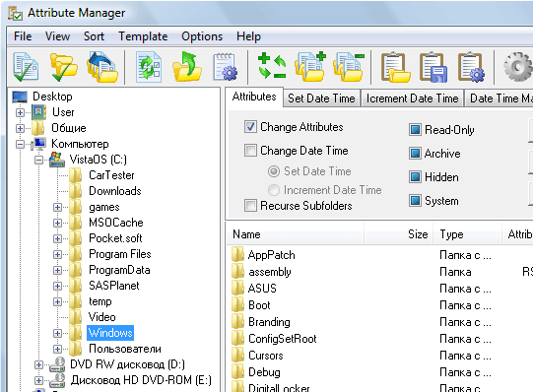
Task: Click the folders with green minus icon
Action: (349, 67)
